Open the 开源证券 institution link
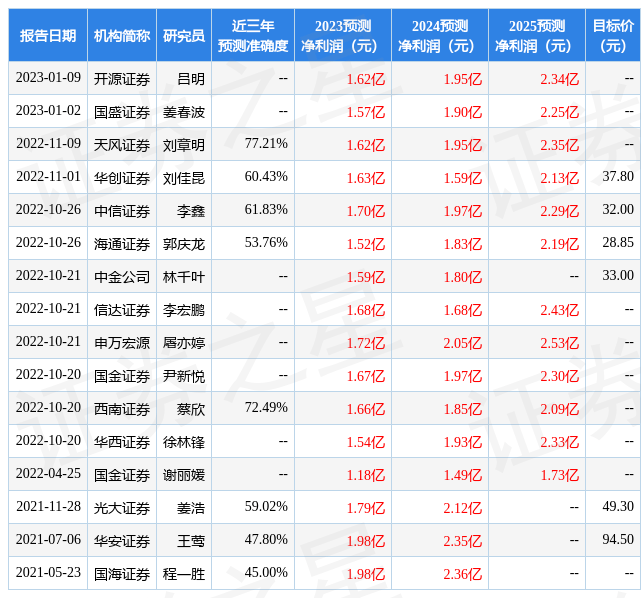Screen dimensions: 641x598 [121, 79]
